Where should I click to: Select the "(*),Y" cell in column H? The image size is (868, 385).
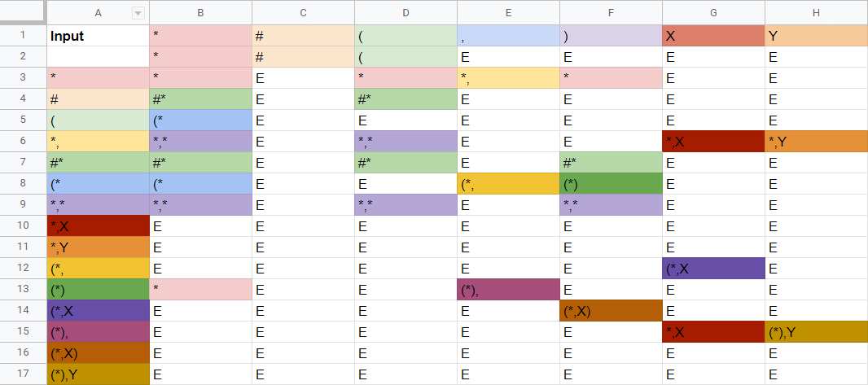[x=816, y=331]
